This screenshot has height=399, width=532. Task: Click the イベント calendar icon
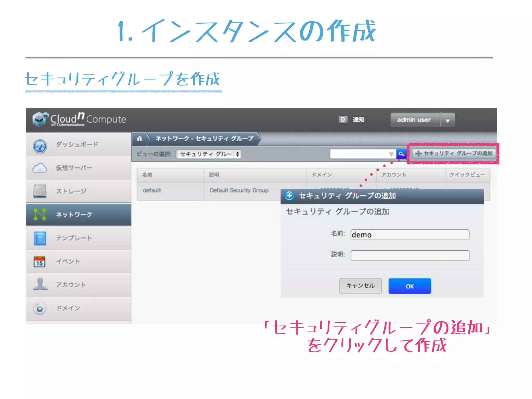tap(40, 261)
